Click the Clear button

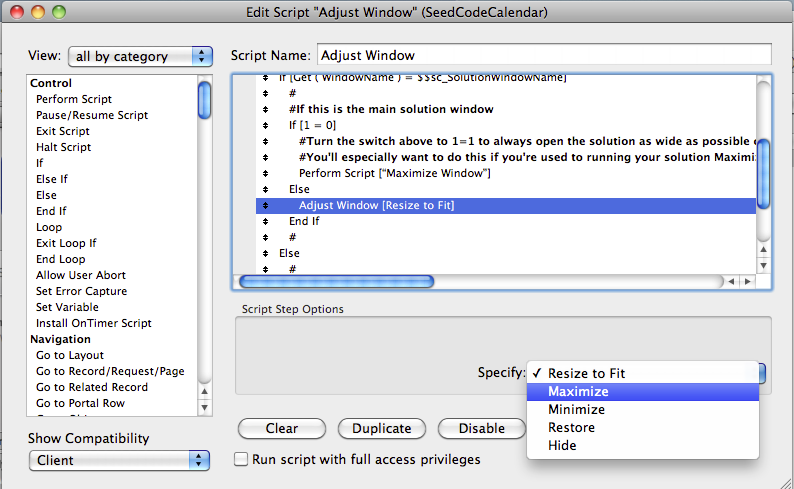282,429
